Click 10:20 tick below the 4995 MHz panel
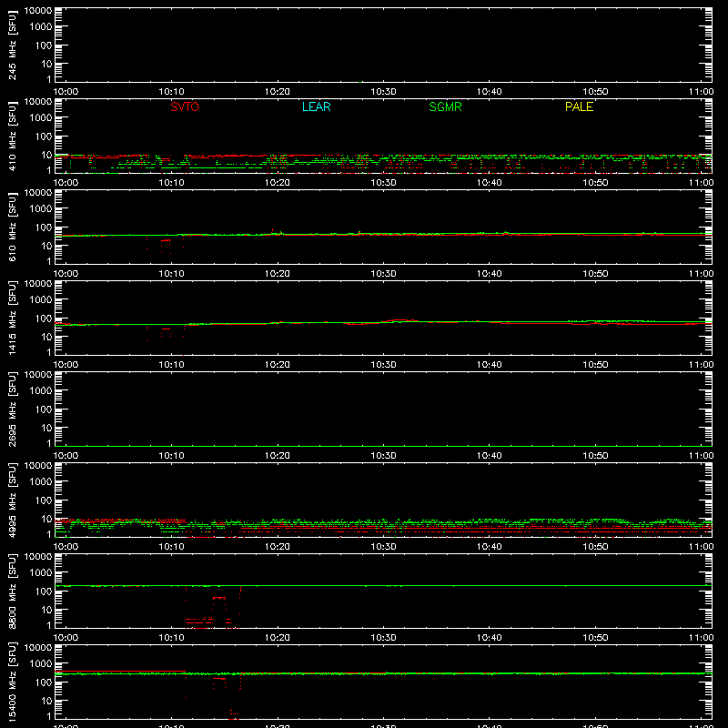The height and width of the screenshot is (728, 728). pyautogui.click(x=278, y=547)
